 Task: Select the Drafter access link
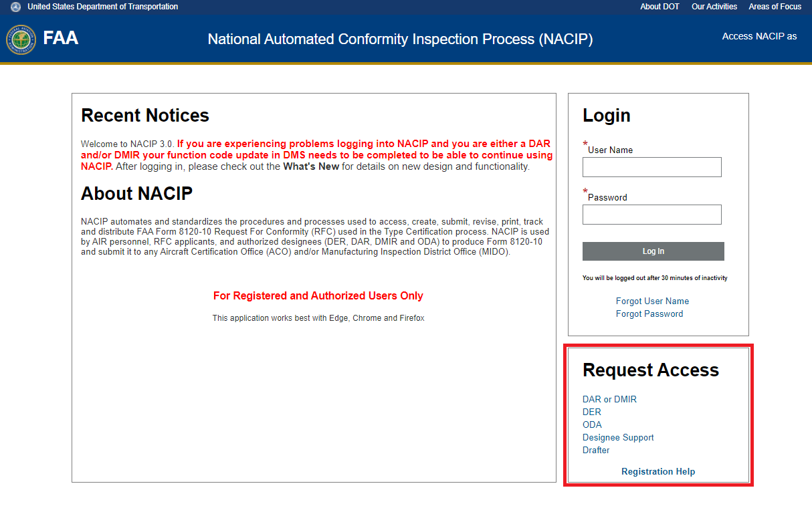coord(596,451)
